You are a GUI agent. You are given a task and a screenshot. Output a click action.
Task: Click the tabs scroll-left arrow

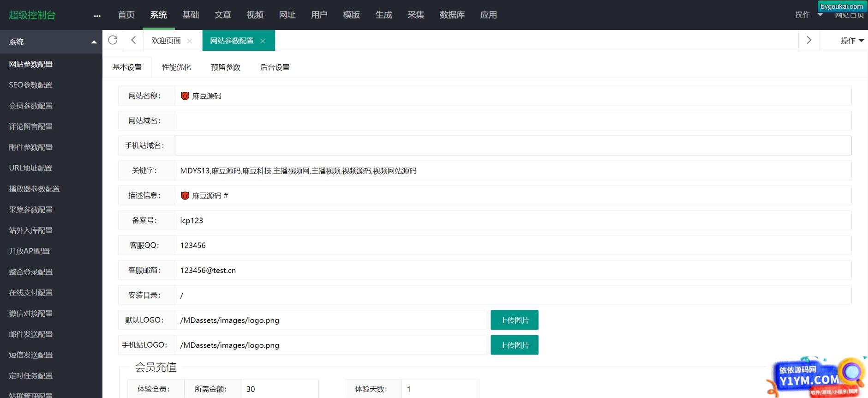click(x=133, y=40)
